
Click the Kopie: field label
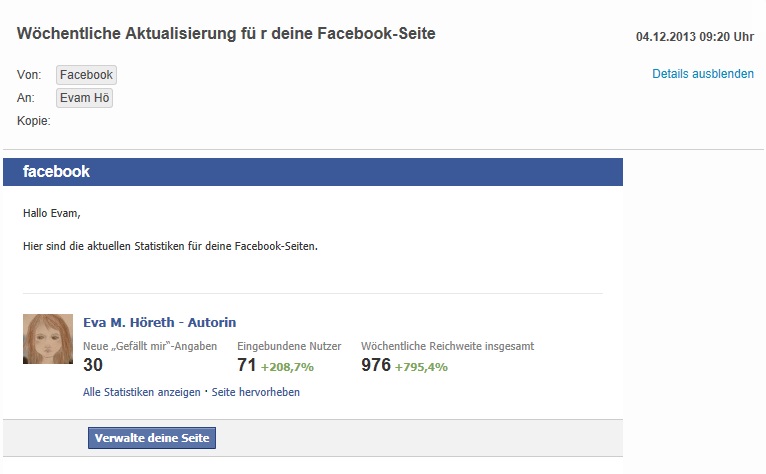34,121
